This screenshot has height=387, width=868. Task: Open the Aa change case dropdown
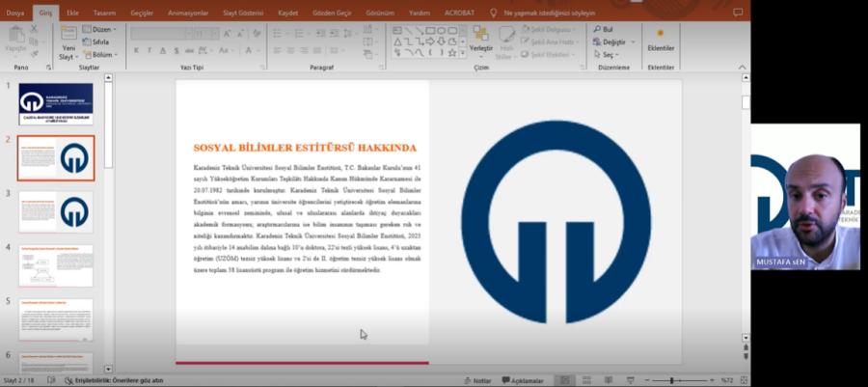226,50
